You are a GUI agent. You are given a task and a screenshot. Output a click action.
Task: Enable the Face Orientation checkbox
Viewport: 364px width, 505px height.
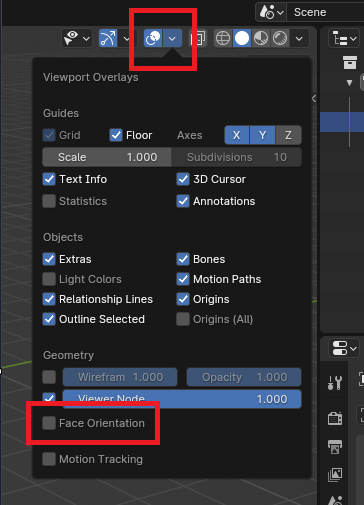(x=49, y=423)
